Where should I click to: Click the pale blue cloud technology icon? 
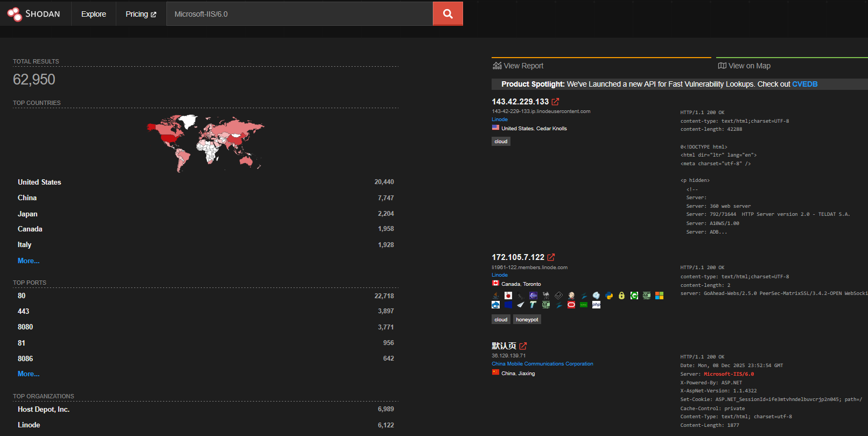(x=596, y=296)
